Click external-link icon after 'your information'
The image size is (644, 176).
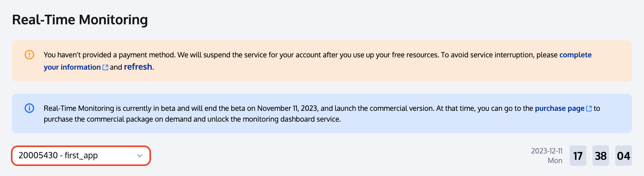[x=105, y=67]
